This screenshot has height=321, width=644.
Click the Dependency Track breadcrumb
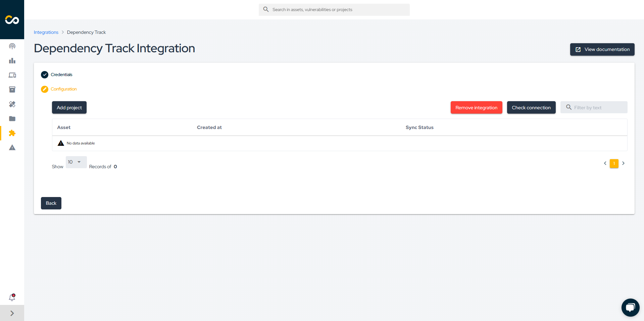86,32
